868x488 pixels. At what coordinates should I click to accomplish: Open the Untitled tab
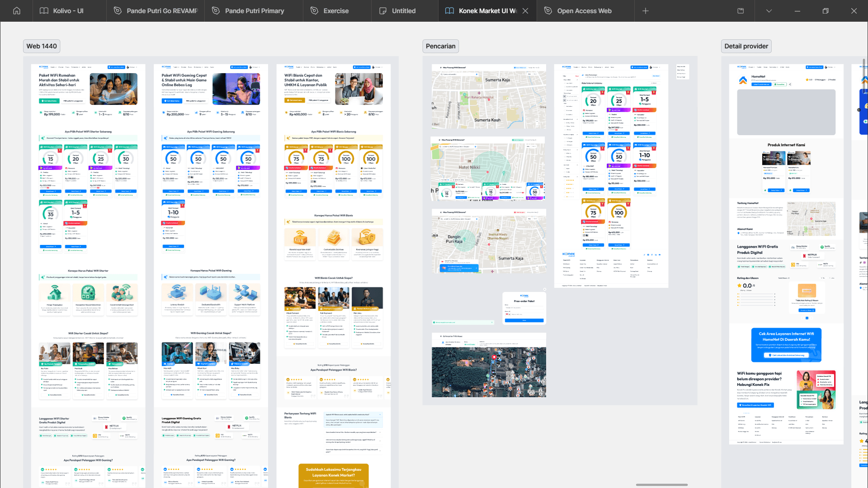coord(403,11)
